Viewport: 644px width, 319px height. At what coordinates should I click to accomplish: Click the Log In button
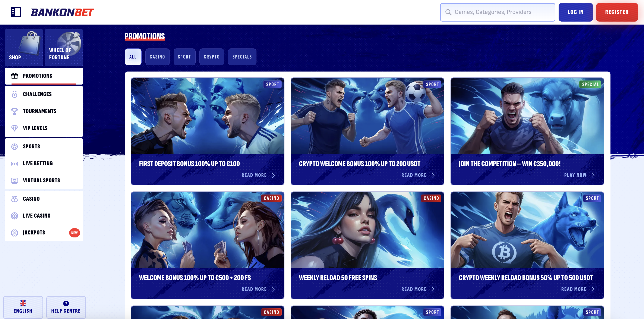pos(575,12)
